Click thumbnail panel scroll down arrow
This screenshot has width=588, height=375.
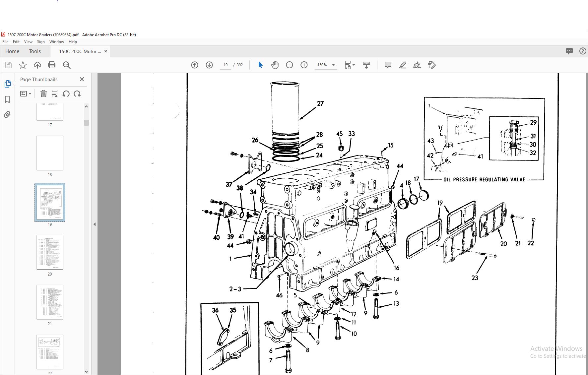click(86, 372)
